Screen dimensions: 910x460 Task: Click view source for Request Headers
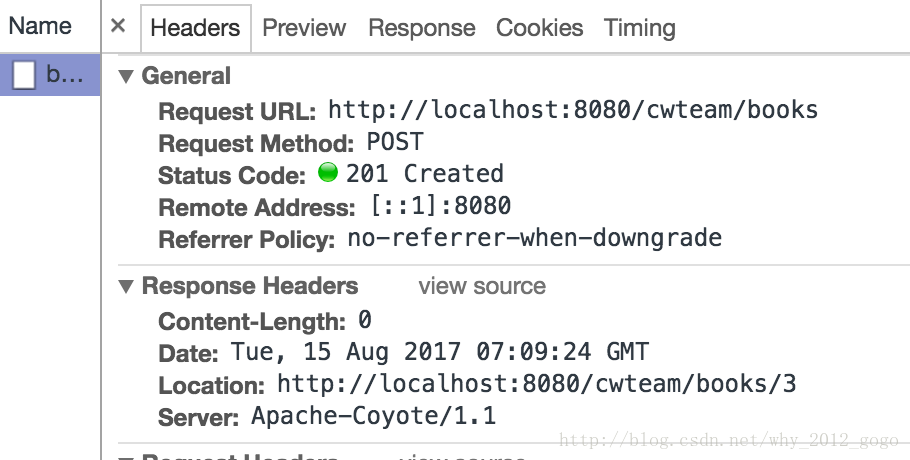(x=463, y=457)
